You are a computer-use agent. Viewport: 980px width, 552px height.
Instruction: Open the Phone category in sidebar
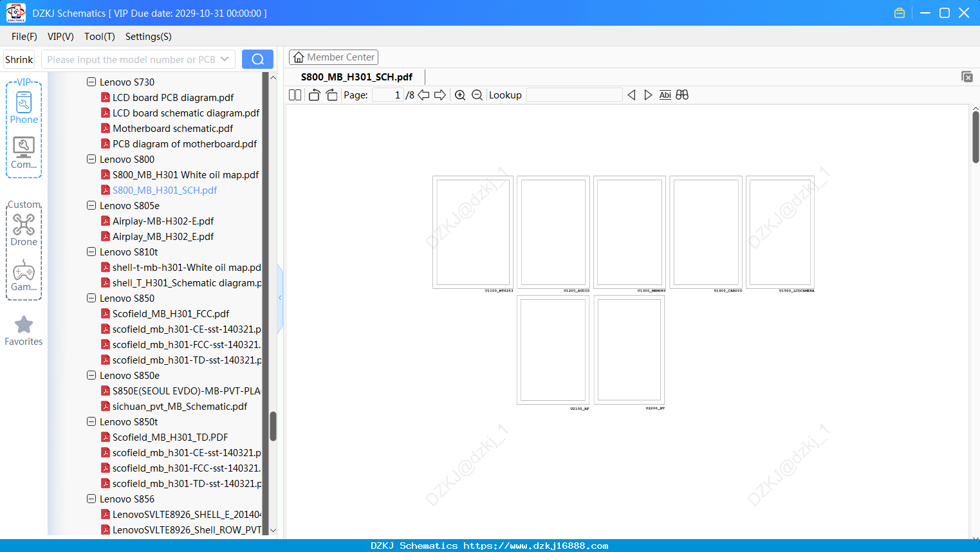point(24,108)
